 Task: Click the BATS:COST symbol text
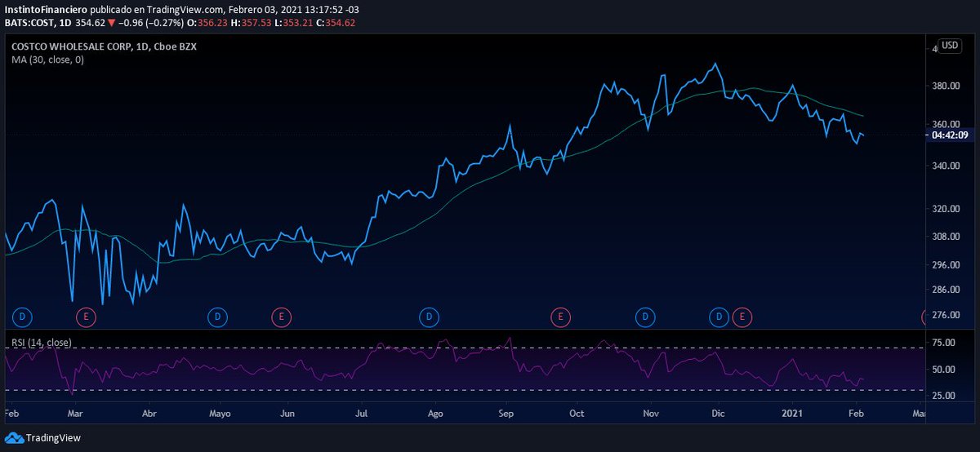[29, 22]
